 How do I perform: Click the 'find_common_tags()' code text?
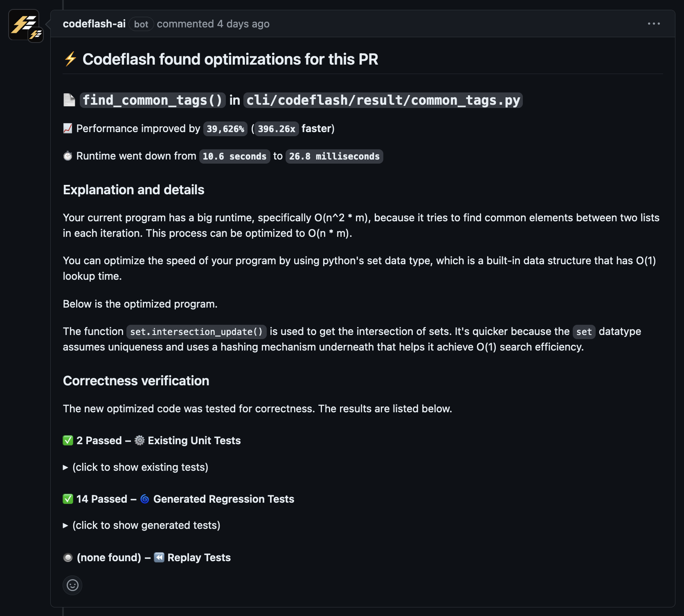(x=153, y=100)
